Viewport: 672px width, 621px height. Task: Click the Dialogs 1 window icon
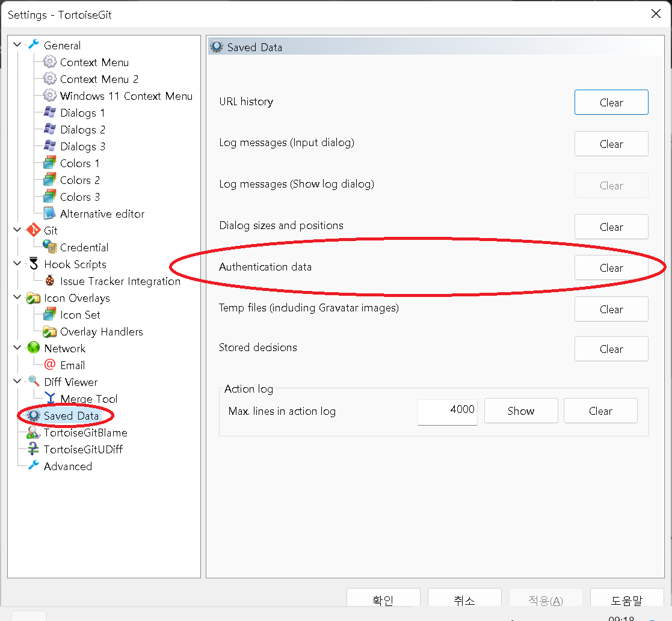point(50,112)
